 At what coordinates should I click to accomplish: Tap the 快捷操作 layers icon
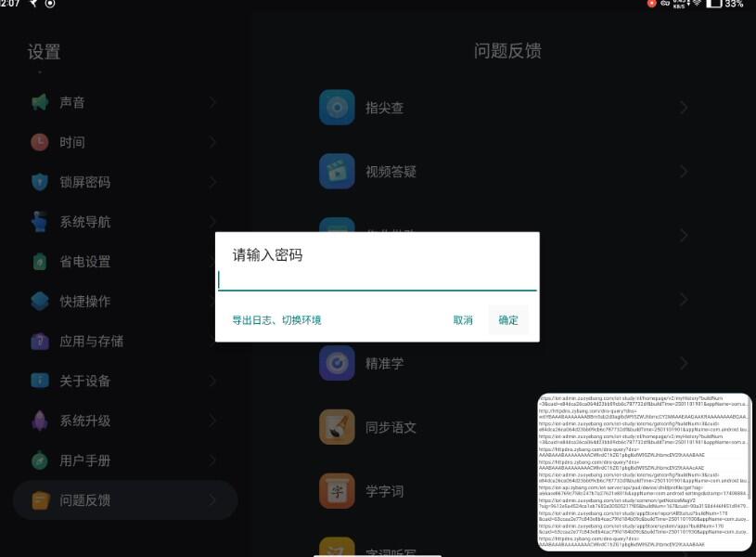[40, 301]
